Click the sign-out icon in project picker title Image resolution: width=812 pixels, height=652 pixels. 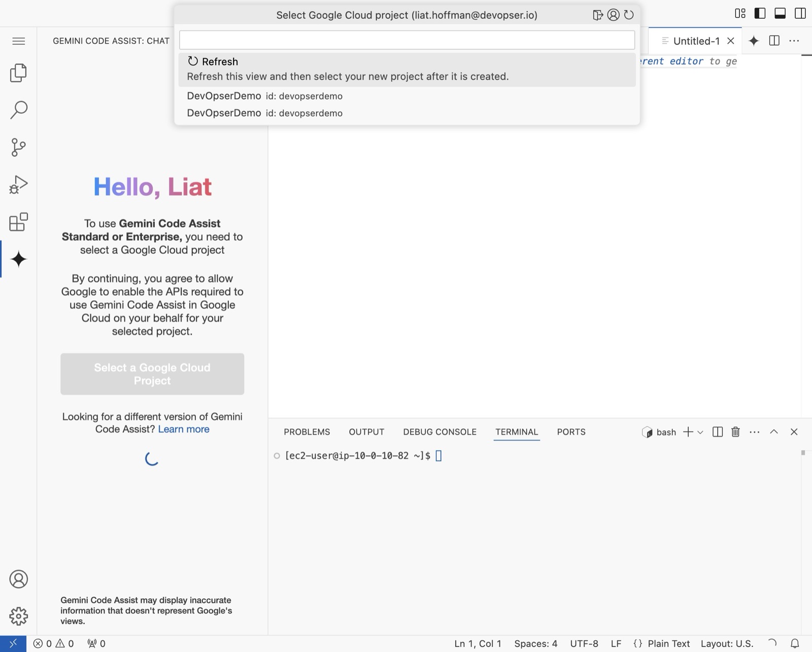pyautogui.click(x=598, y=15)
